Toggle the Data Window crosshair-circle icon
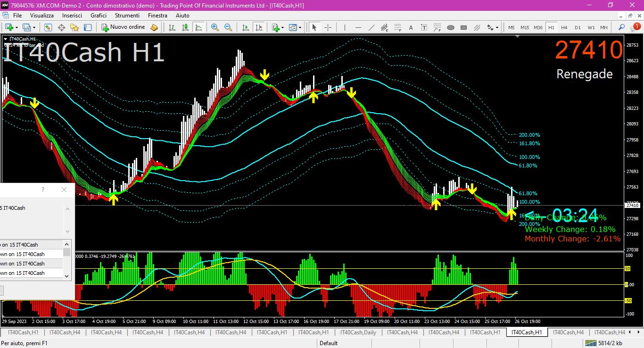Image resolution: width=644 pixels, height=348 pixels. 61,27
